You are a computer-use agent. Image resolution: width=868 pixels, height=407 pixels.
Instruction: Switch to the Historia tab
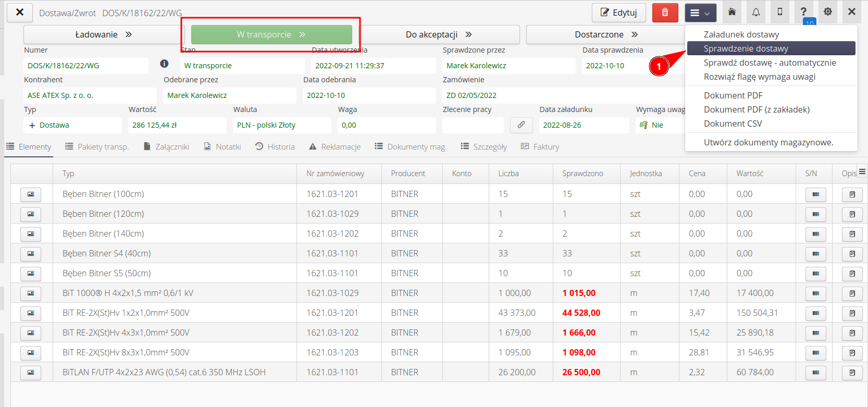[275, 147]
